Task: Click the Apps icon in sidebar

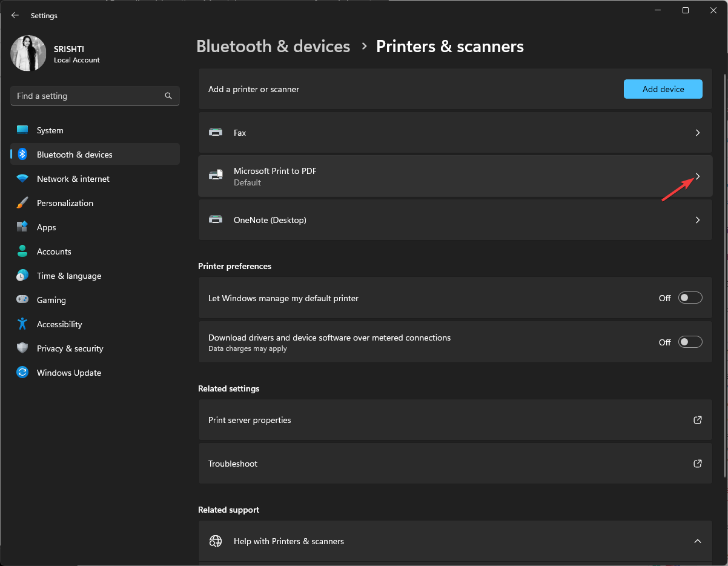Action: coord(22,227)
